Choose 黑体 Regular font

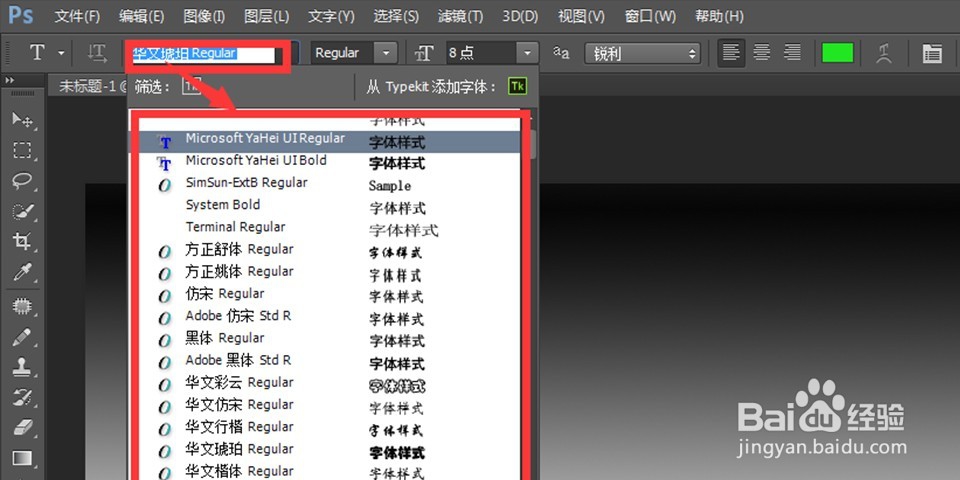point(329,340)
